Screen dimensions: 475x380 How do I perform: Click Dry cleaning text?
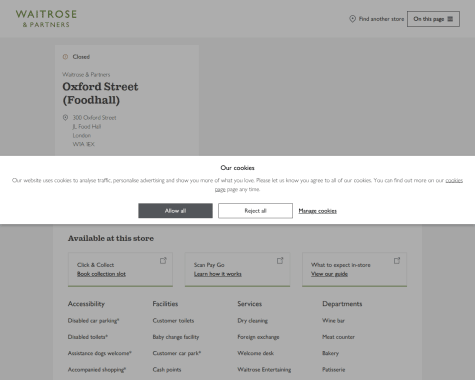[x=252, y=321]
